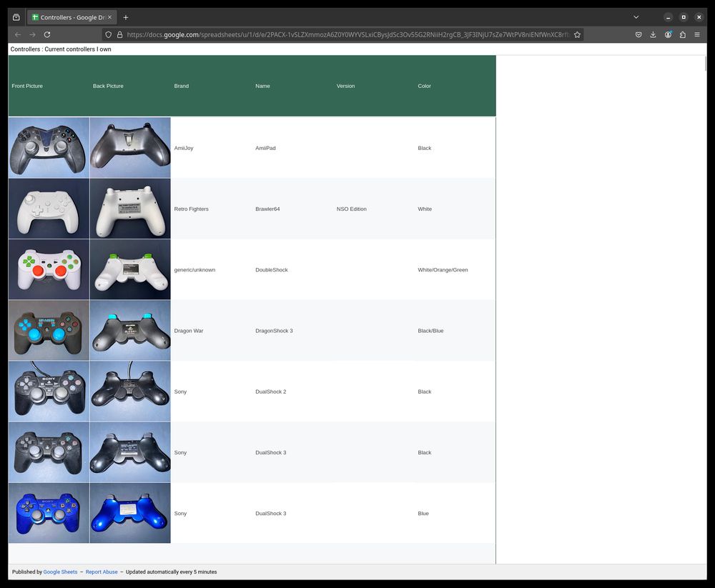Select the AmiiPad name cell

[x=293, y=148]
